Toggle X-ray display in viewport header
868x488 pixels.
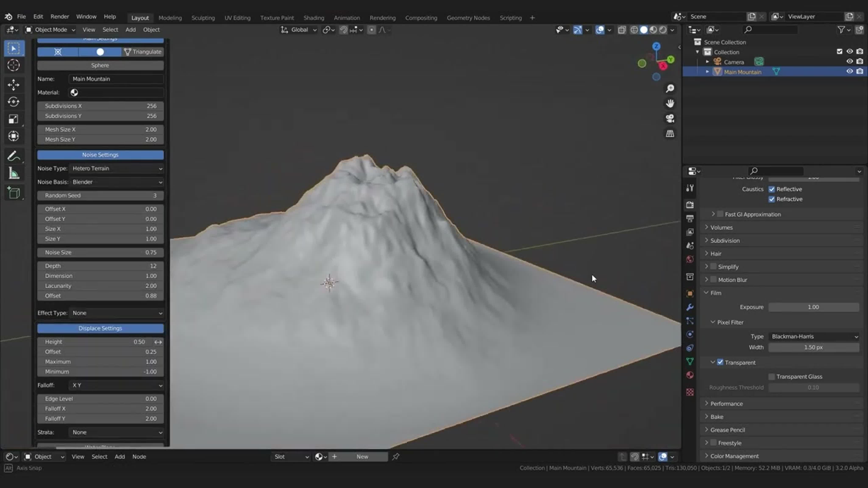(622, 30)
